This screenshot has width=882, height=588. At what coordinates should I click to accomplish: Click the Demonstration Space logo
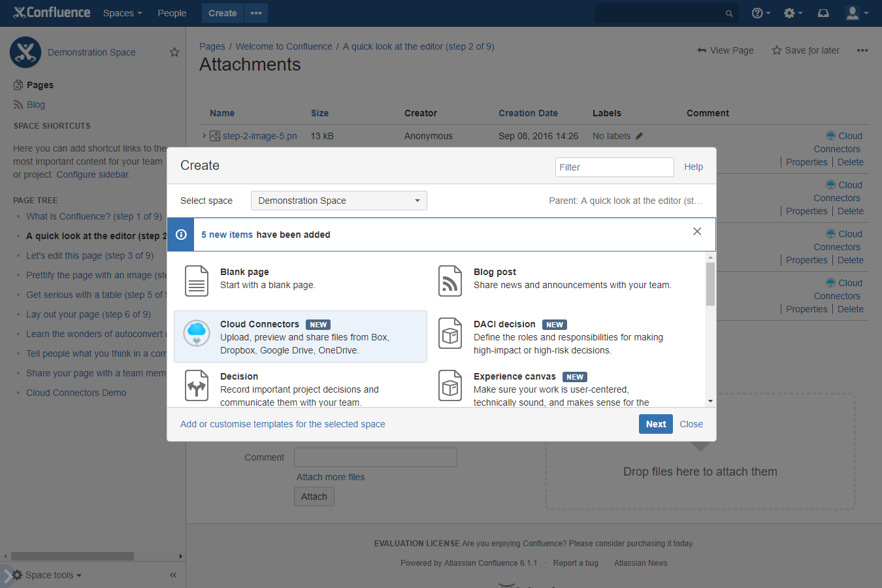point(25,52)
